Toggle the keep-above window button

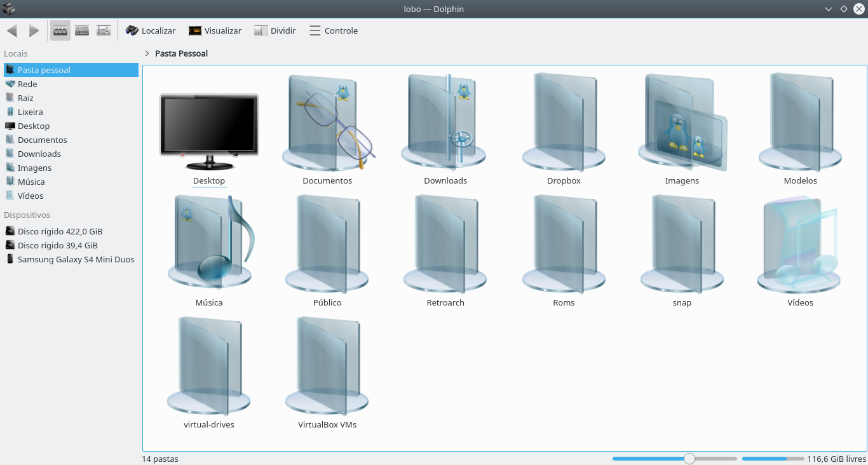coord(843,8)
